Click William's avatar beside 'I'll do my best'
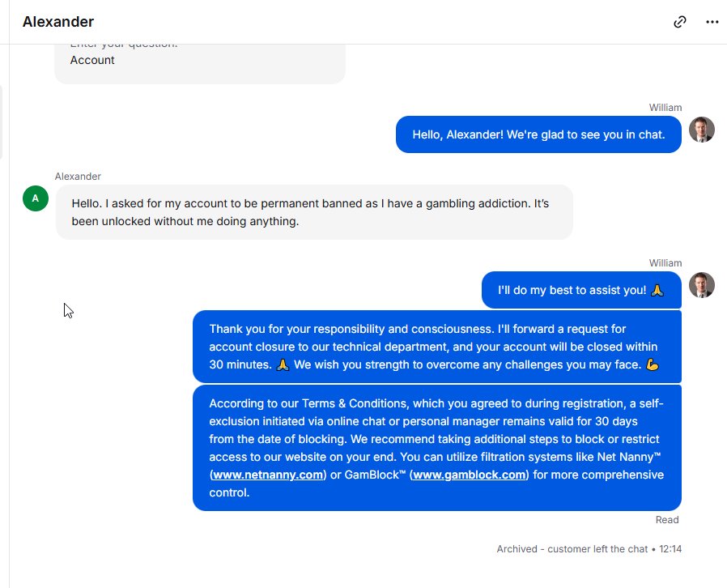727x588 pixels. tap(702, 285)
